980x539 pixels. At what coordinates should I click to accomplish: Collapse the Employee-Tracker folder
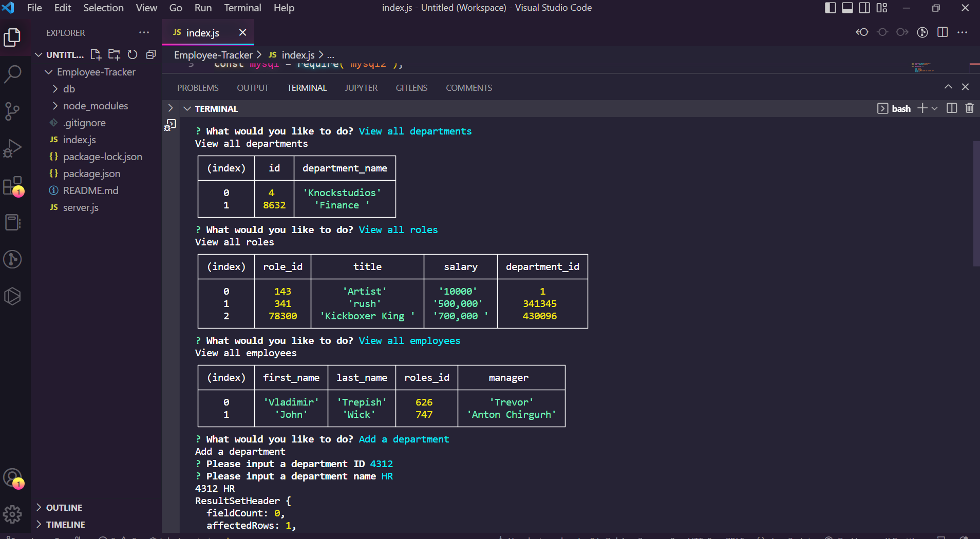coord(48,72)
